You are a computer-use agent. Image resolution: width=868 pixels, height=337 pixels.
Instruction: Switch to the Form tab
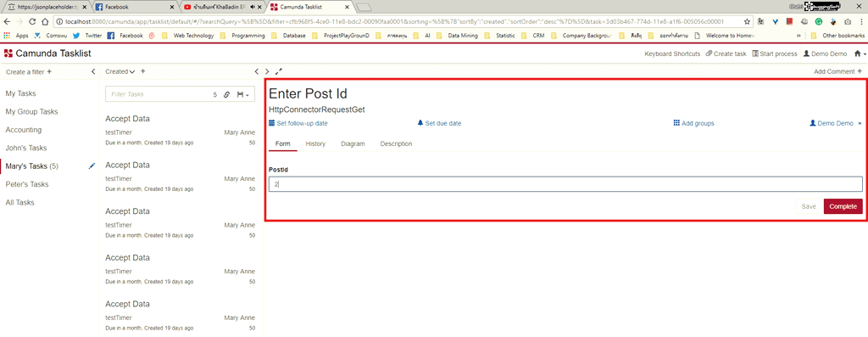(283, 143)
